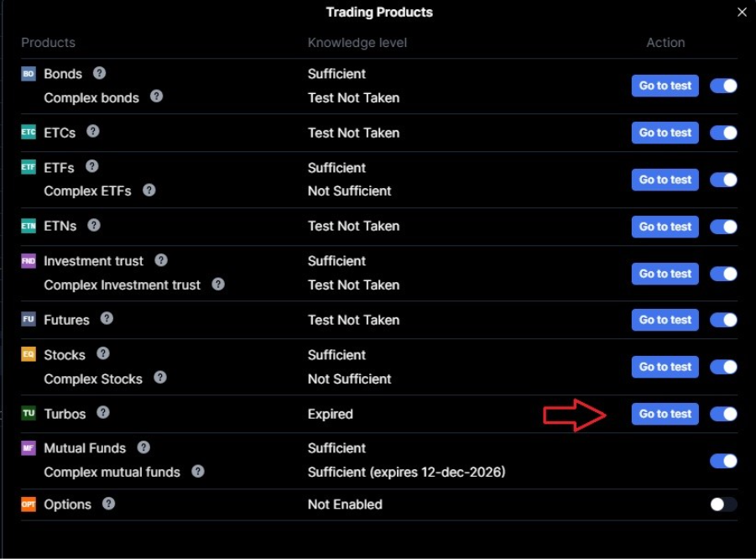Show info about Options product
The width and height of the screenshot is (756, 559).
(108, 504)
